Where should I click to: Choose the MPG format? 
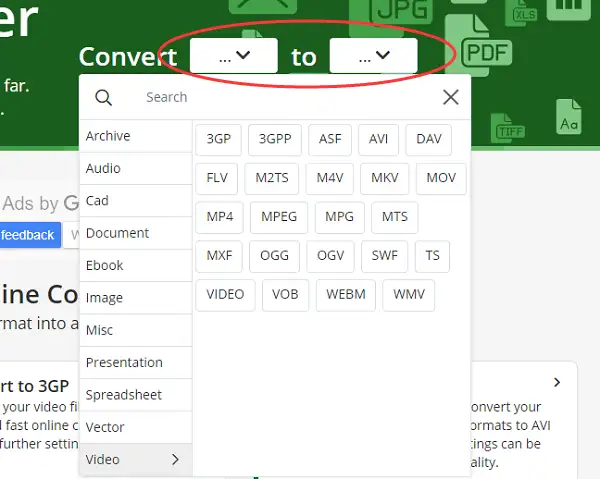pyautogui.click(x=340, y=217)
